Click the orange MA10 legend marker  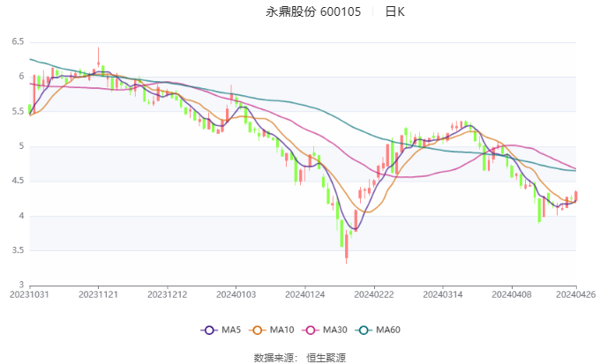259,330
